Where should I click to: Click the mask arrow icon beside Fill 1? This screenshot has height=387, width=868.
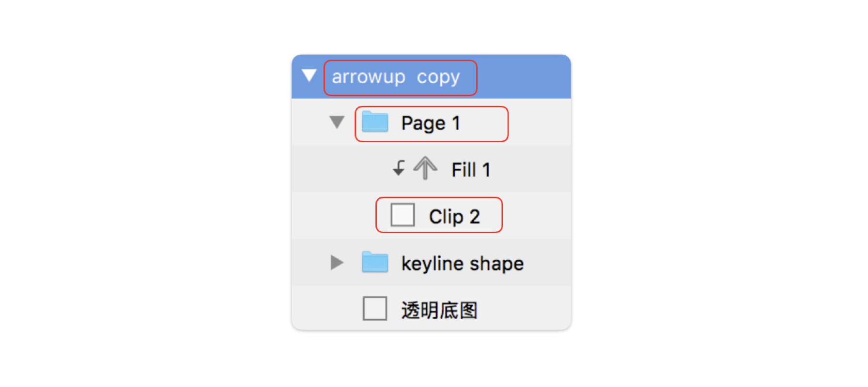click(399, 168)
